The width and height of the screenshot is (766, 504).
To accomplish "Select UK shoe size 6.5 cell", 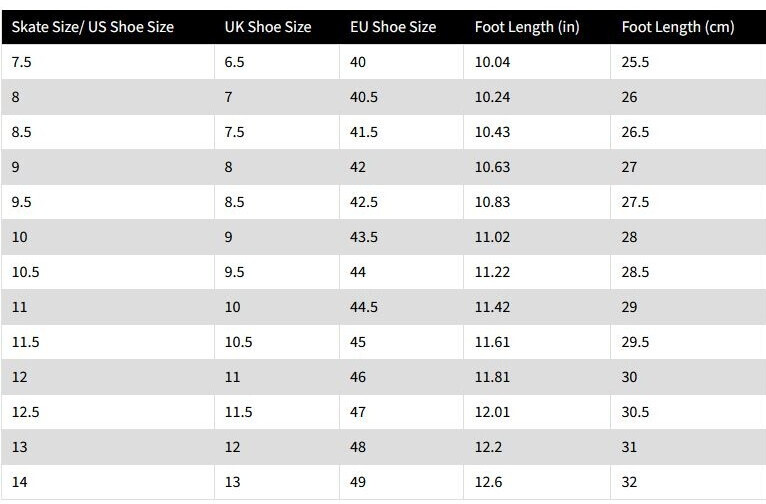I will [234, 62].
